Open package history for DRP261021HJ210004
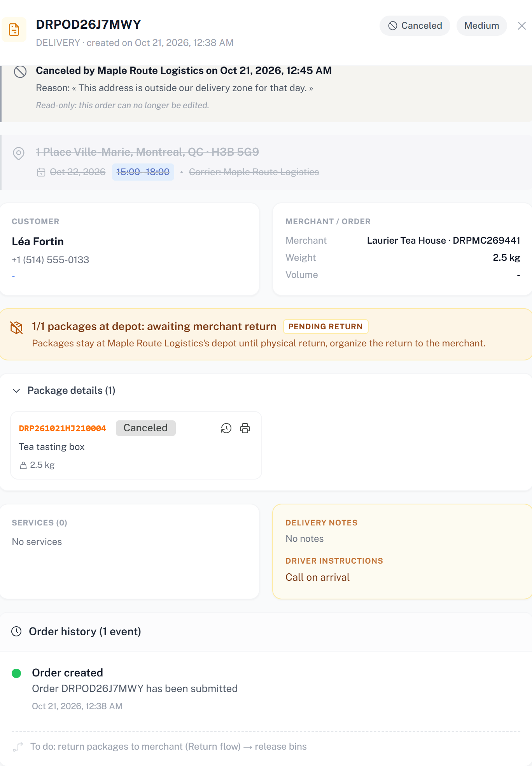The width and height of the screenshot is (532, 766). click(226, 428)
